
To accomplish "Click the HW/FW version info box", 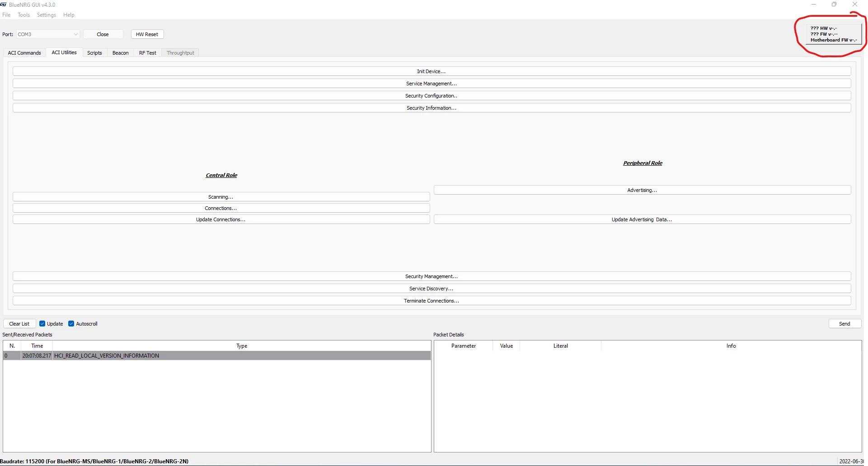I will pyautogui.click(x=834, y=34).
